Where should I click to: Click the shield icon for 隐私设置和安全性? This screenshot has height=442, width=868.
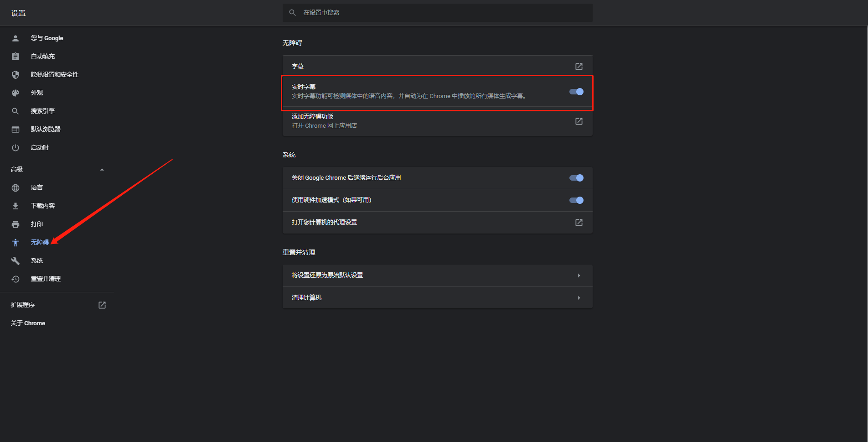15,75
